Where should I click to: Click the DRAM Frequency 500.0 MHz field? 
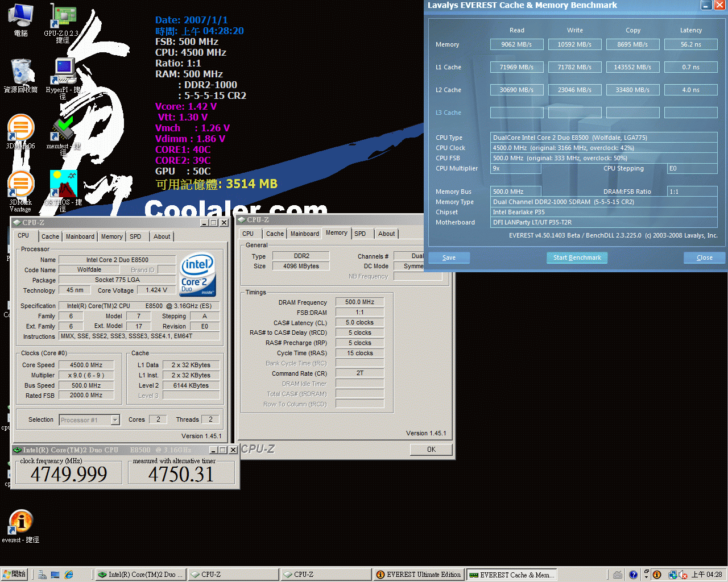[359, 302]
